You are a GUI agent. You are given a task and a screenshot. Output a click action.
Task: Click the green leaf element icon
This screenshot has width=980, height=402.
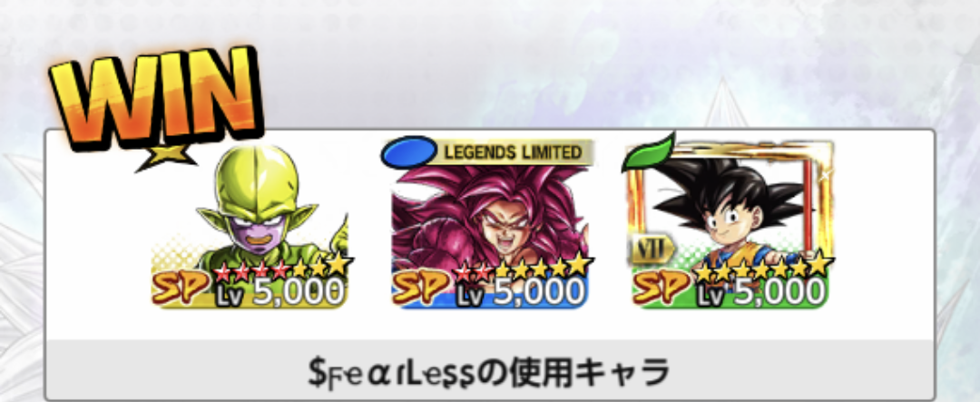649,152
